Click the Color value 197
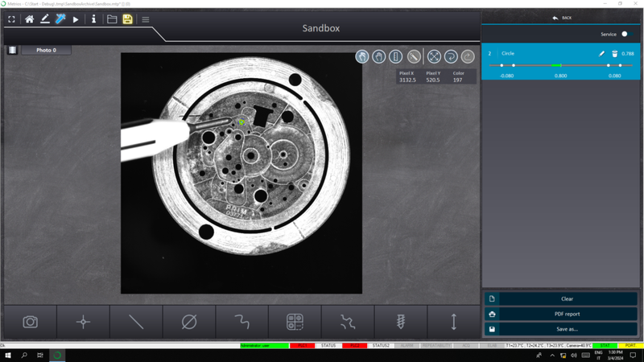Viewport: 644px width, 362px height. (457, 80)
